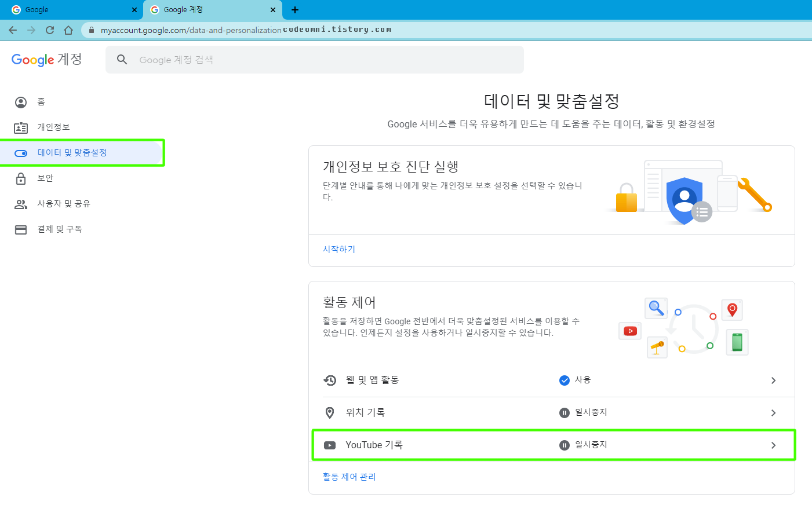Viewport: 812px width, 505px height.
Task: Click the '데이터 및 맞춤설정' page title
Action: (552, 101)
